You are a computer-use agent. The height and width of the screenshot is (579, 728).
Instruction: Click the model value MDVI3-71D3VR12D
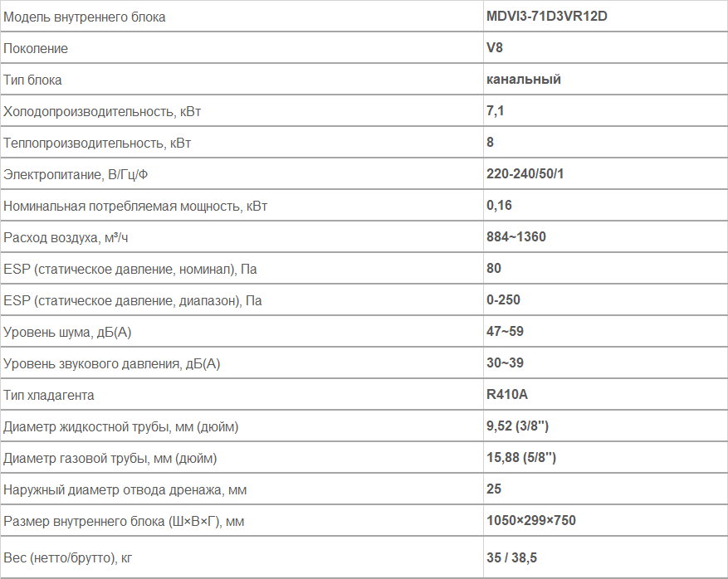coord(546,17)
